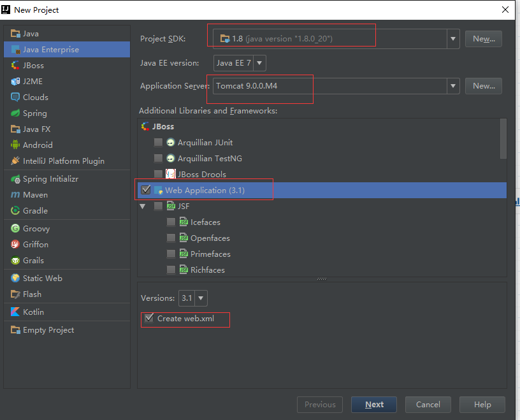Click the Android robot icon
The image size is (520, 420).
pos(15,145)
